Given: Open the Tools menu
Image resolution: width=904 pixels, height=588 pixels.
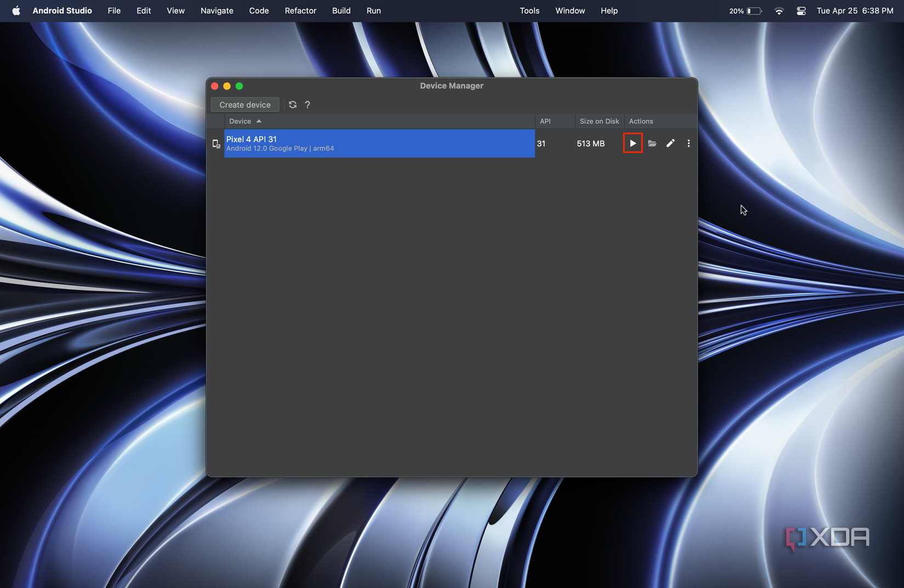Looking at the screenshot, I should (529, 10).
